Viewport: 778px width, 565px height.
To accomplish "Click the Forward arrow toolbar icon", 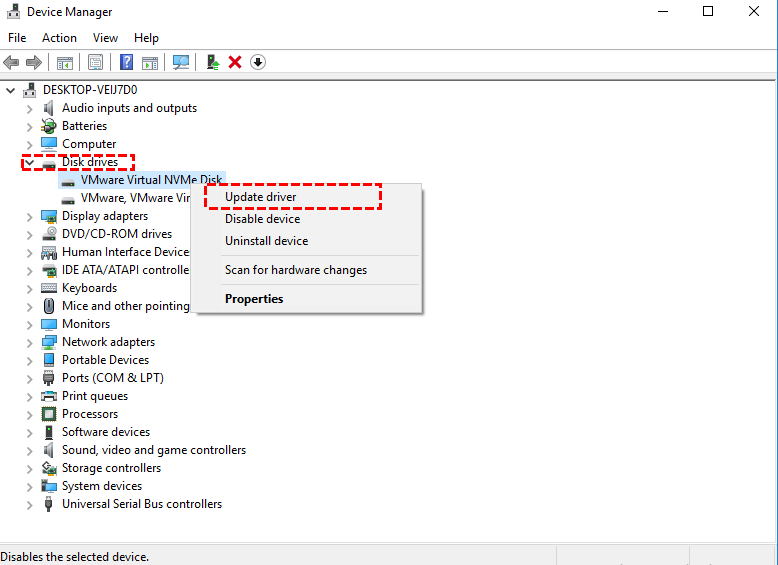I will pos(34,63).
